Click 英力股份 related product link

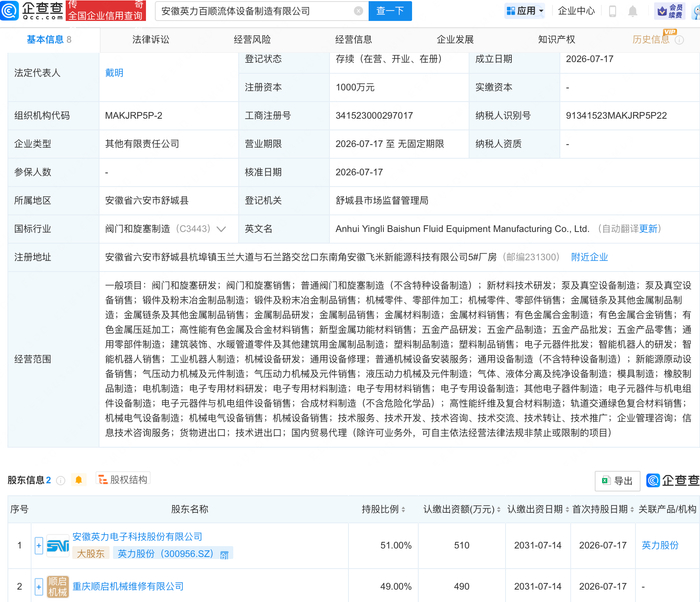tap(660, 545)
